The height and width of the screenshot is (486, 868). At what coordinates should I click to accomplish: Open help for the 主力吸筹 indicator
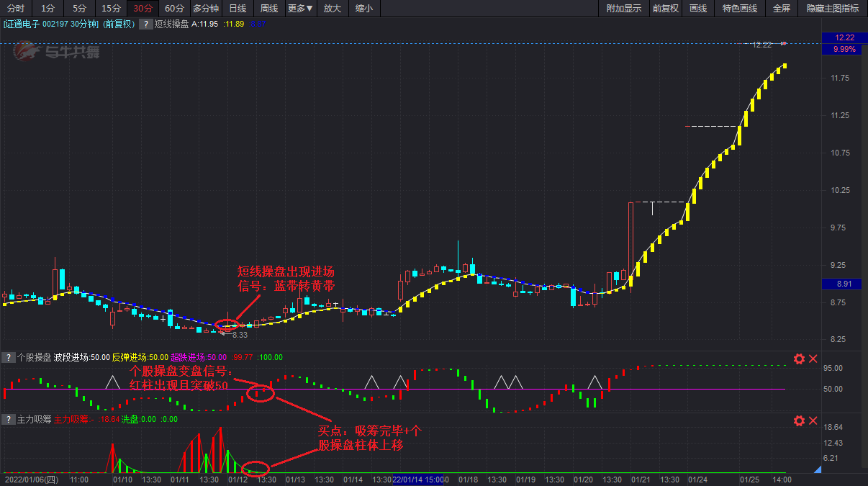pyautogui.click(x=9, y=419)
